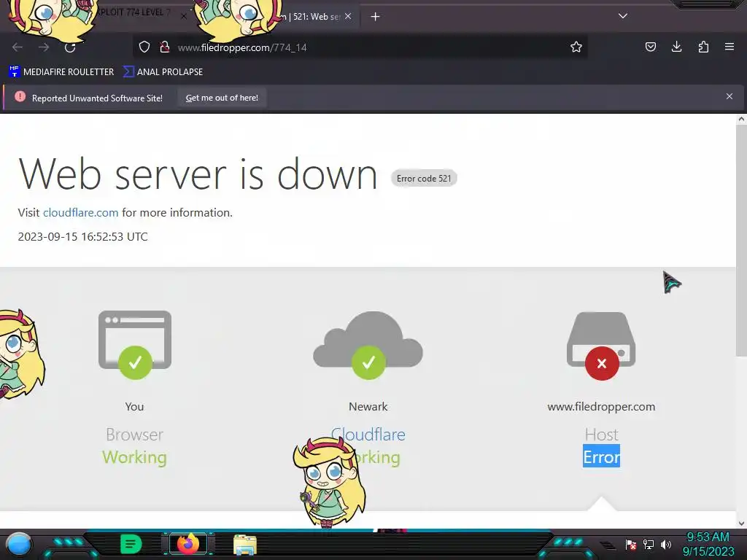Open the Start orb in taskbar
Viewport: 747px width, 560px height.
19,544
